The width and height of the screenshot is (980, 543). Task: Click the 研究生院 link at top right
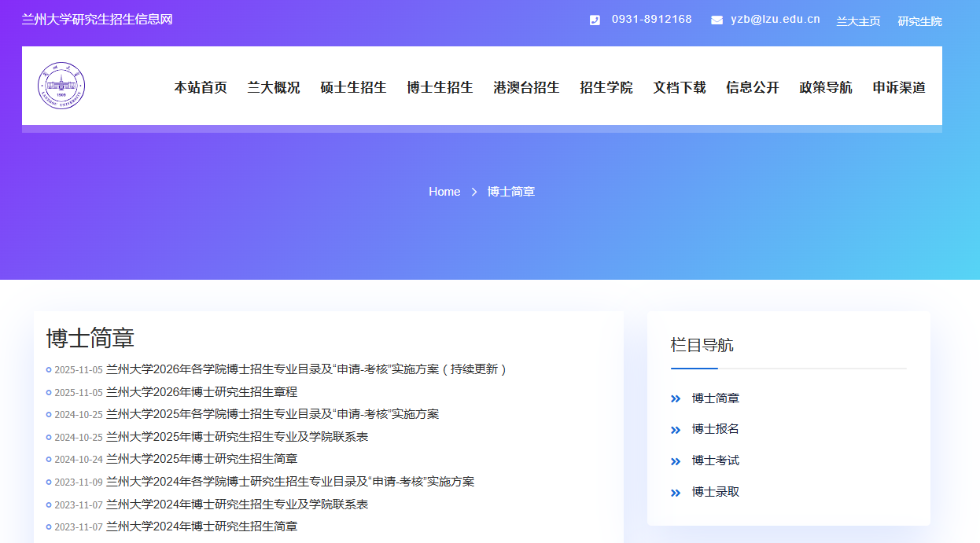[919, 21]
